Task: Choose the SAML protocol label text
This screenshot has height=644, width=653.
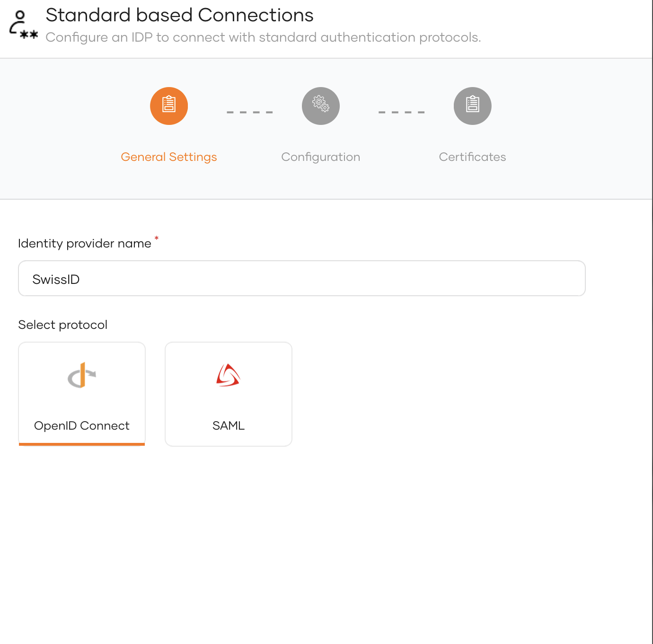Action: tap(229, 426)
